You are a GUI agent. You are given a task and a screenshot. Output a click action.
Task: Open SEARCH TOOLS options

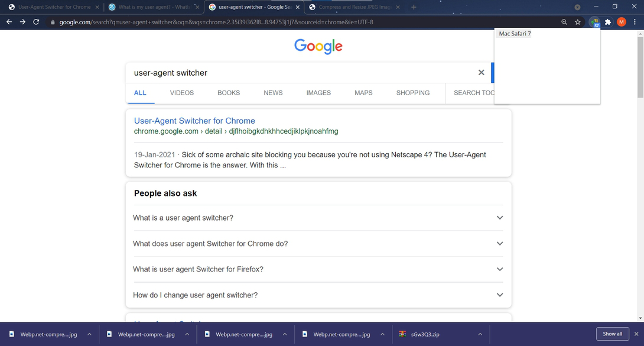474,93
